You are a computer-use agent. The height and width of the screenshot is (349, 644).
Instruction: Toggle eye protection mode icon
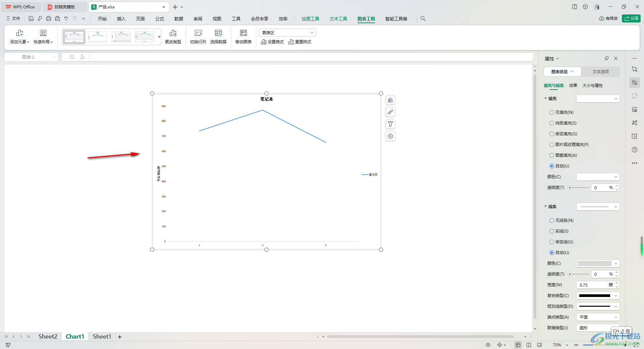[x=488, y=345]
